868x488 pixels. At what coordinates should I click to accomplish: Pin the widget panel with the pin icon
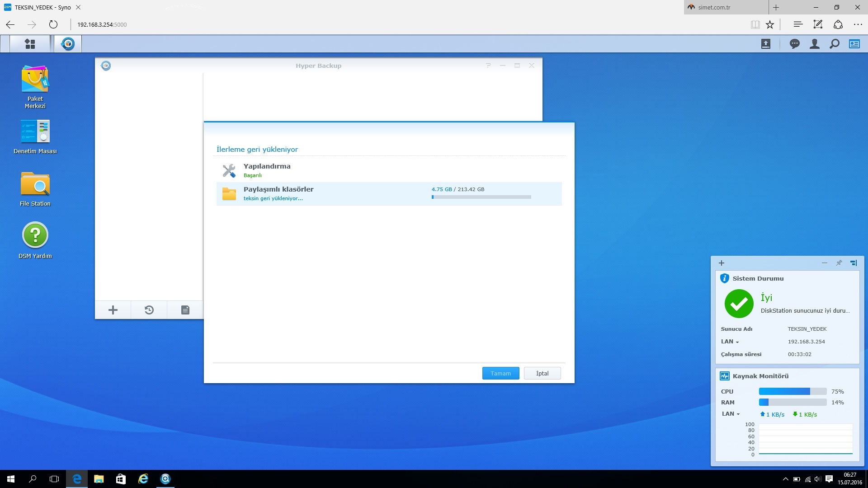coord(839,263)
